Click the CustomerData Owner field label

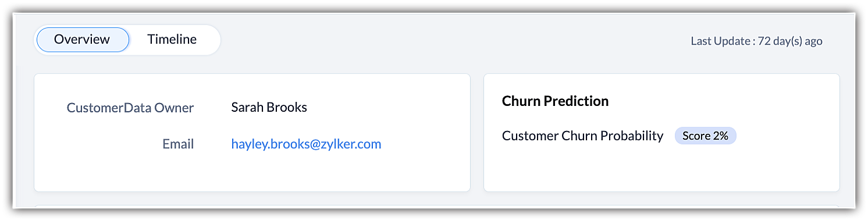click(x=130, y=108)
